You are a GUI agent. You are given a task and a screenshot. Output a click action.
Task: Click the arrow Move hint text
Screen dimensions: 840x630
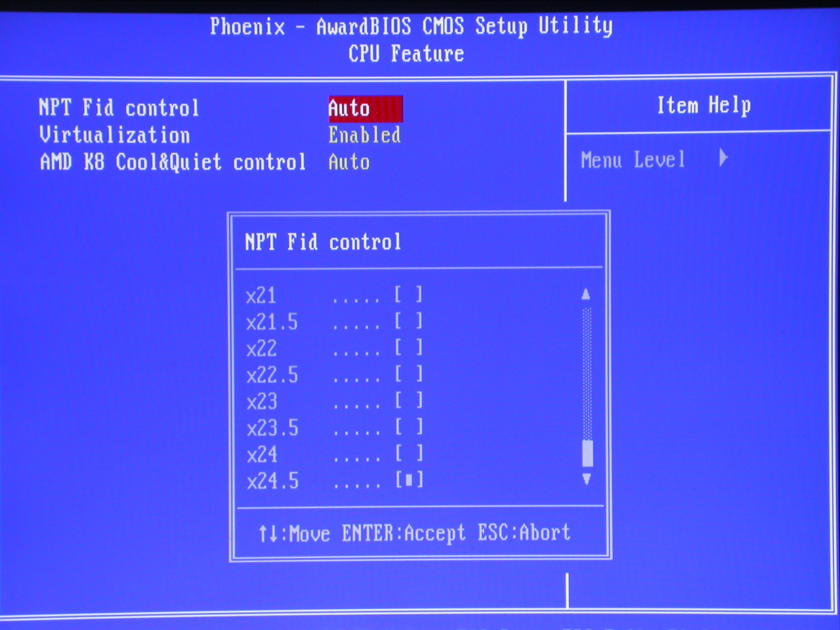tap(294, 534)
